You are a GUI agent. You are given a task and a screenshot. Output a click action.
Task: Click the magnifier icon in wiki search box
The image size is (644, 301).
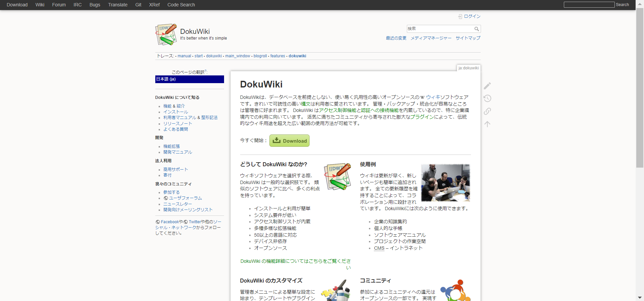click(477, 29)
